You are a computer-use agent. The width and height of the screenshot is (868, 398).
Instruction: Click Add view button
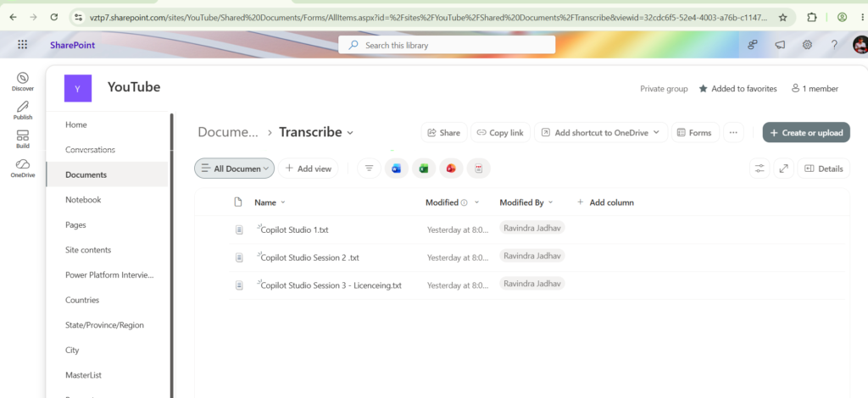[308, 169]
